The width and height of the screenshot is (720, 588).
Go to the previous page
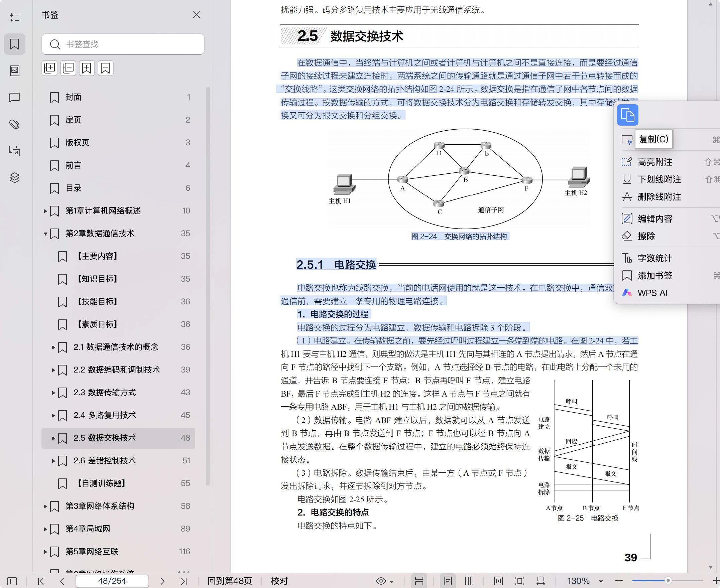point(62,581)
